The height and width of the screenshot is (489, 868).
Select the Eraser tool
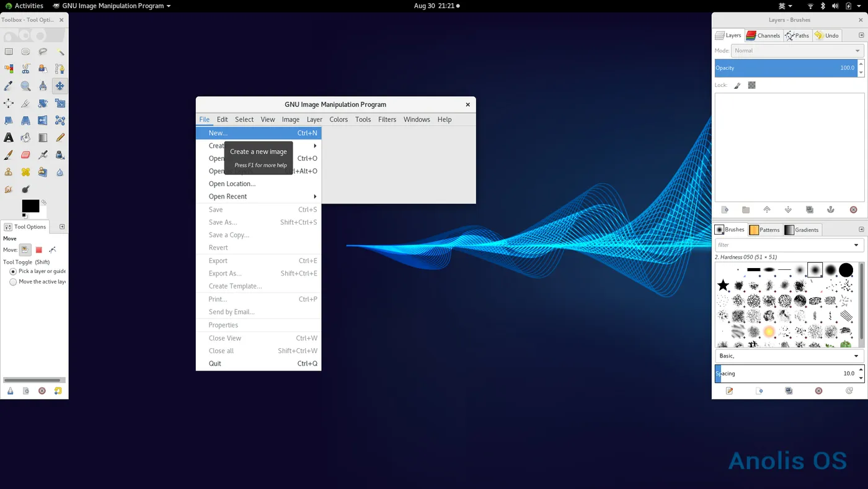click(x=25, y=155)
